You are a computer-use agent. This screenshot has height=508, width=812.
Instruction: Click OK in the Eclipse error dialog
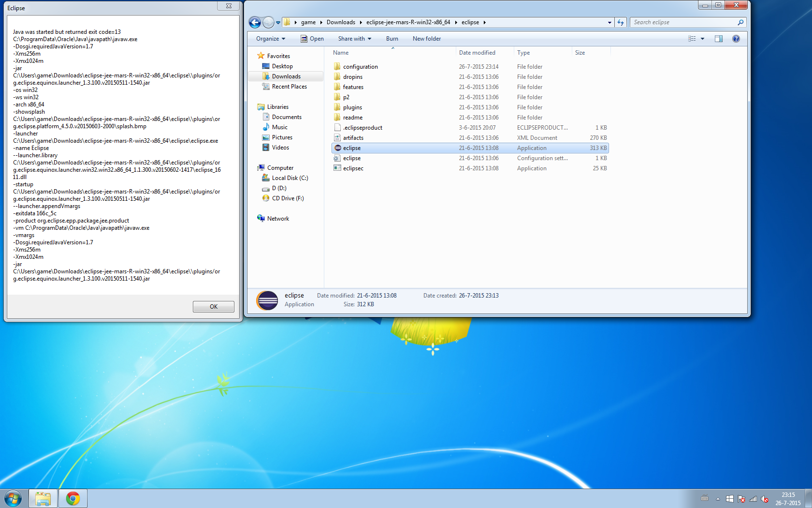click(214, 307)
